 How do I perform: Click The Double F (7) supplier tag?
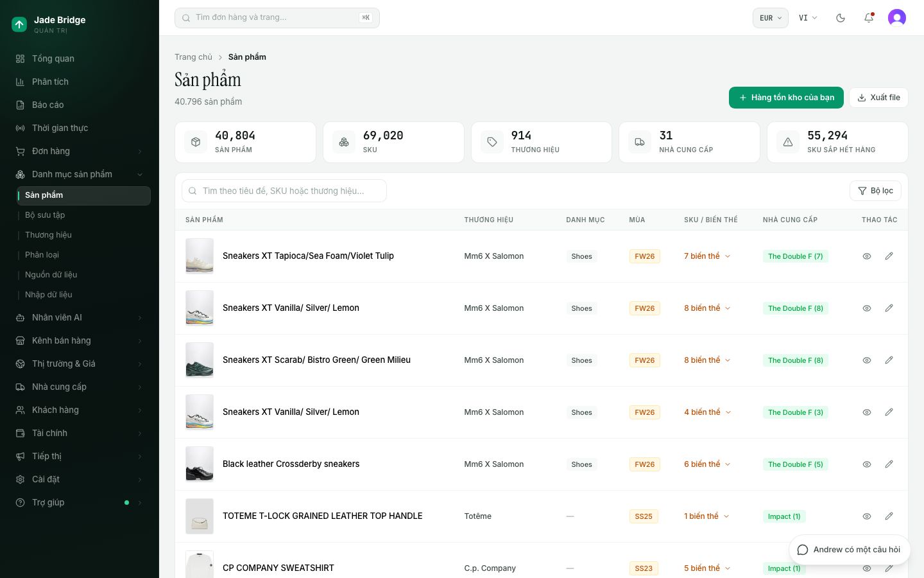796,256
